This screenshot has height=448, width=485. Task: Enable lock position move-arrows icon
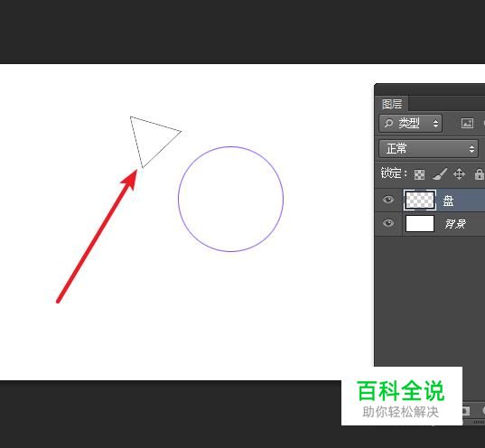[459, 174]
